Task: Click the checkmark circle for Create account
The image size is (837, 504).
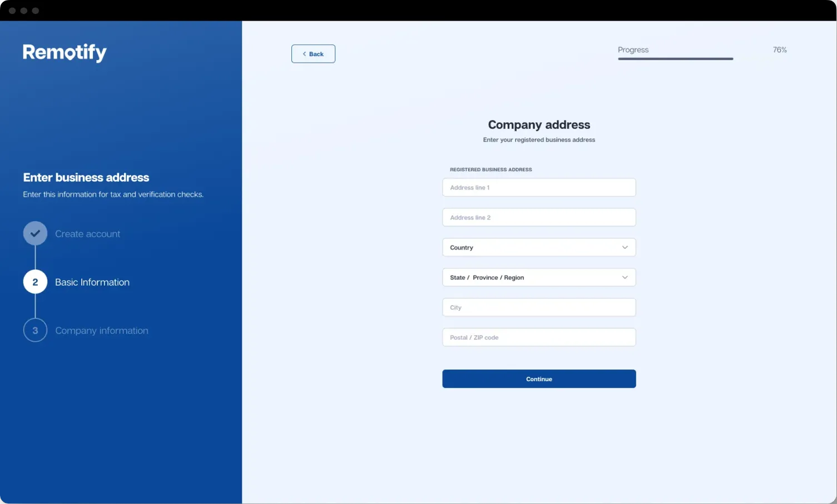Action: 35,233
